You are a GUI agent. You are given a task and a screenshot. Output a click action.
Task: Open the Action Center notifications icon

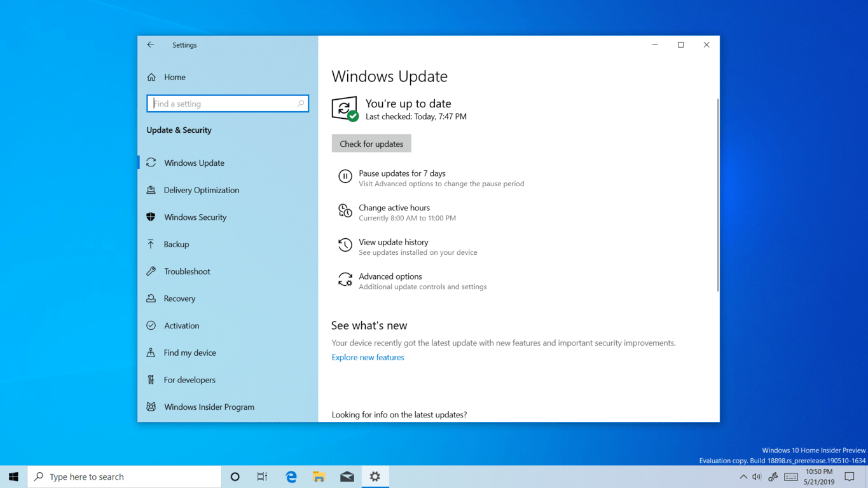pyautogui.click(x=850, y=477)
